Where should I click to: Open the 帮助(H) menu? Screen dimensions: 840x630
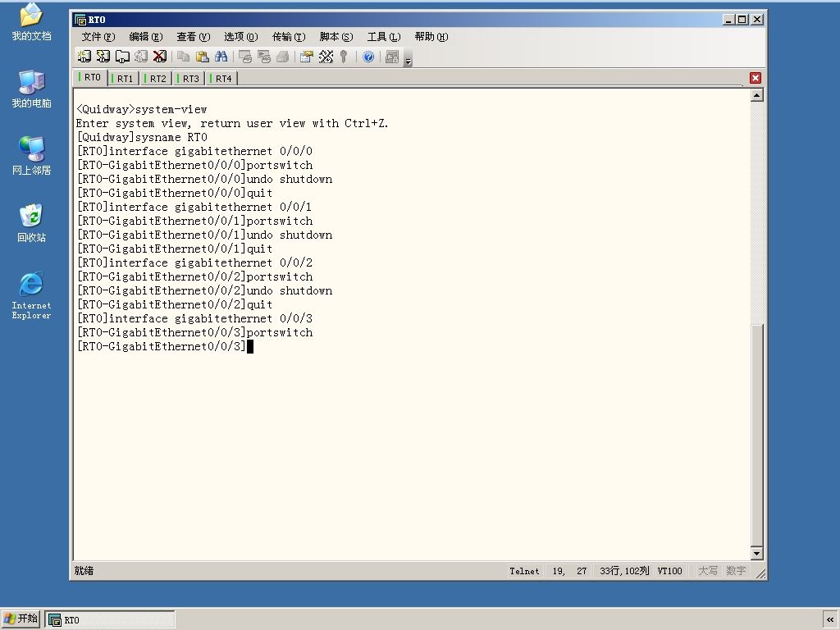point(431,37)
